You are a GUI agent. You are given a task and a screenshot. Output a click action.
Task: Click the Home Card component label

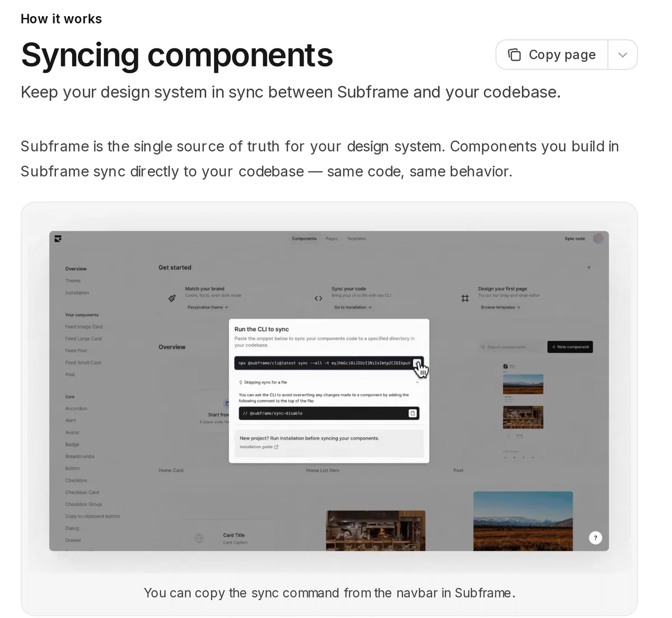[x=171, y=470]
